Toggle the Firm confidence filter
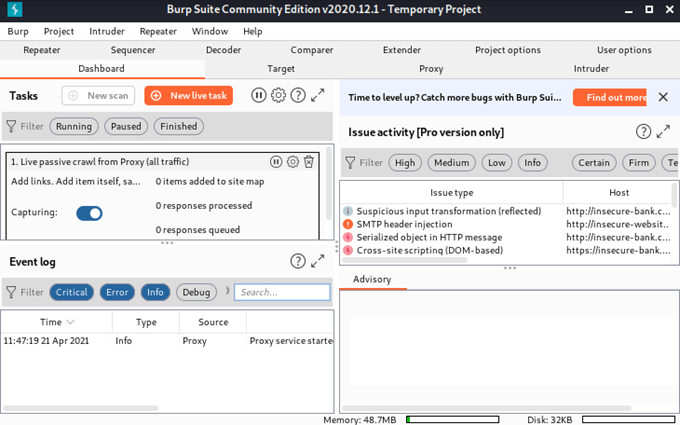 click(x=639, y=163)
